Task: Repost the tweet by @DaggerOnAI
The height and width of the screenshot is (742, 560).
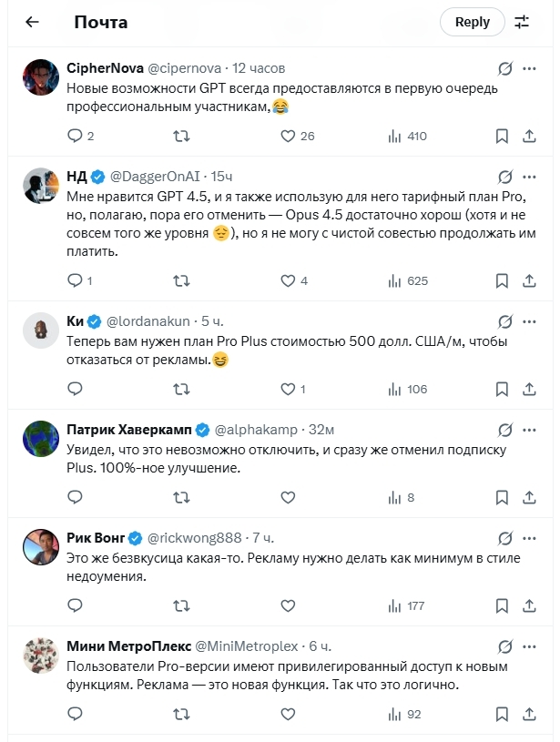Action: point(181,280)
